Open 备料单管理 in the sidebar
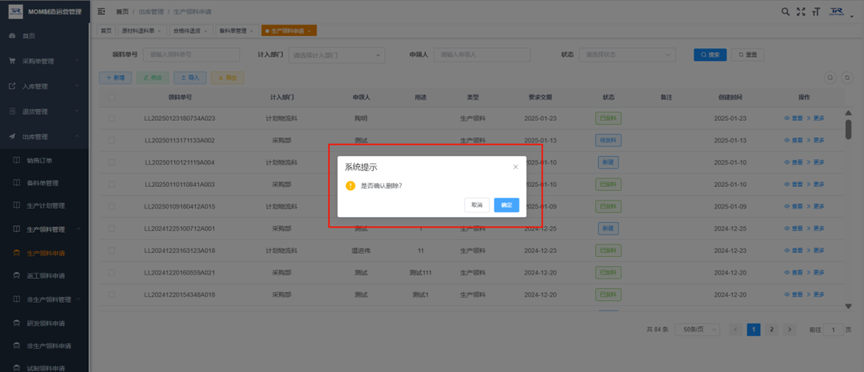The height and width of the screenshot is (372, 864). pos(42,183)
